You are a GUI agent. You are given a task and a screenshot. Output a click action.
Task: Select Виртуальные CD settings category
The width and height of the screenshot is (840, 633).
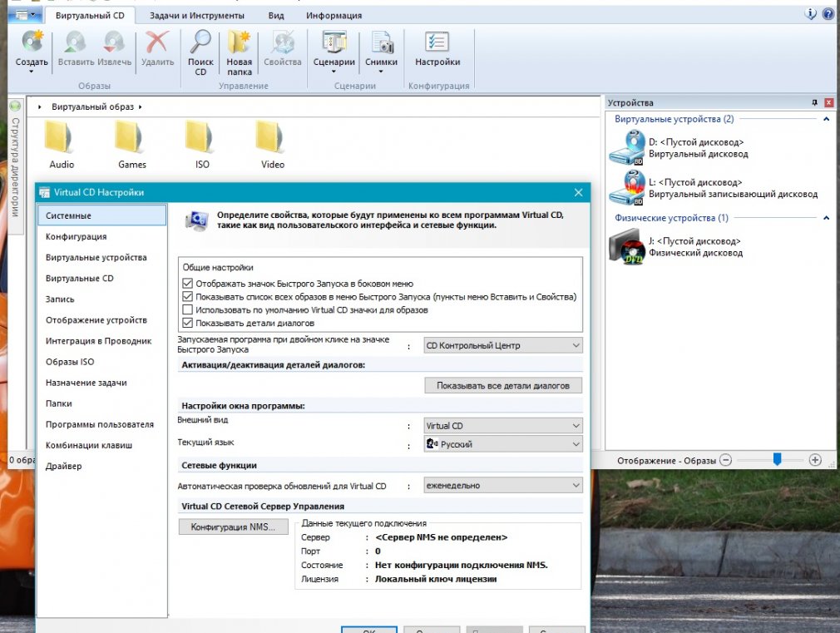102,278
